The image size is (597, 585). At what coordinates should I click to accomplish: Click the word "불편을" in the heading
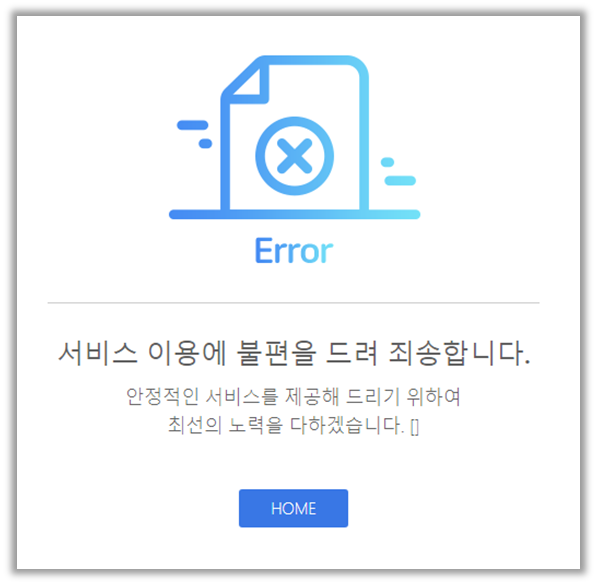(276, 353)
